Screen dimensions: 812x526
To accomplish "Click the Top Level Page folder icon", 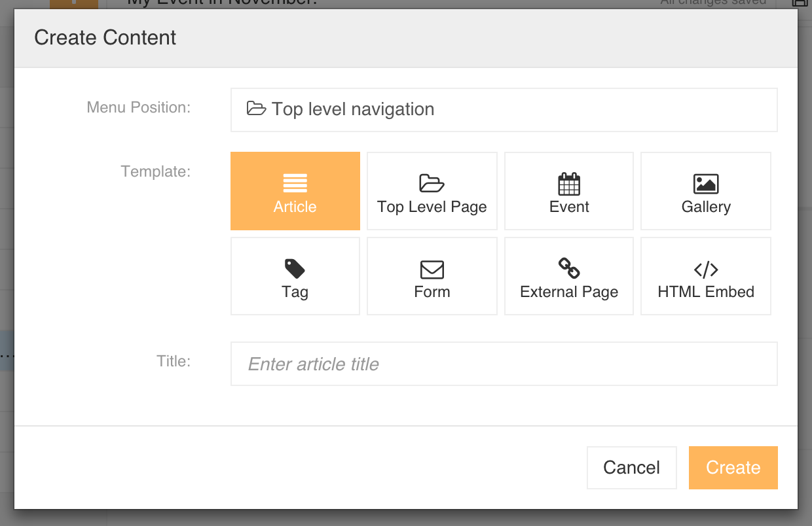I will 432,184.
